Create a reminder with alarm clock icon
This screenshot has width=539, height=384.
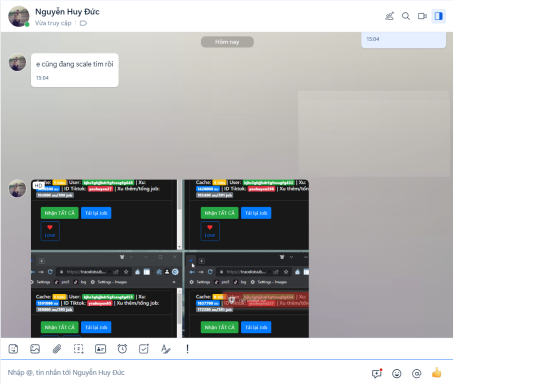pyautogui.click(x=122, y=349)
